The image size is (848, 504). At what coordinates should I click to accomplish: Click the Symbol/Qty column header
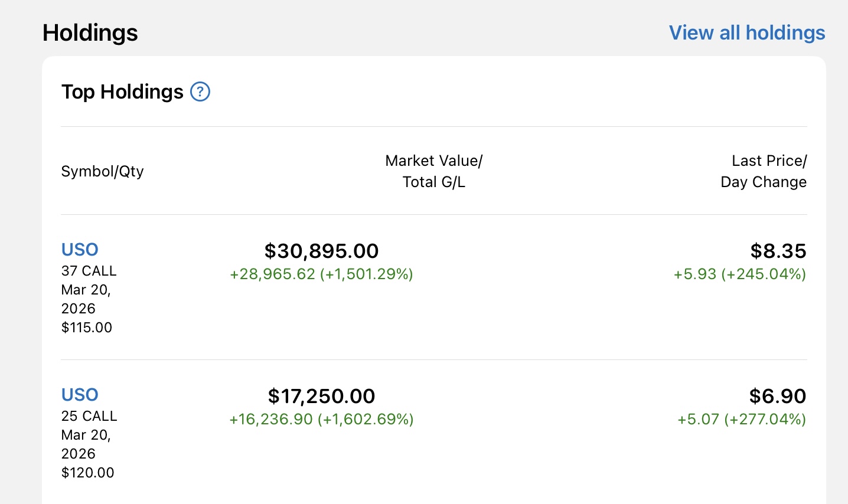[102, 171]
